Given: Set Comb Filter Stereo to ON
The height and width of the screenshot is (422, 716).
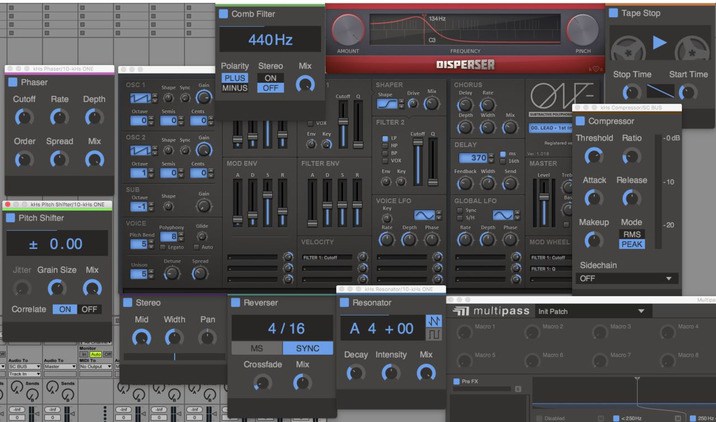Looking at the screenshot, I should 270,78.
